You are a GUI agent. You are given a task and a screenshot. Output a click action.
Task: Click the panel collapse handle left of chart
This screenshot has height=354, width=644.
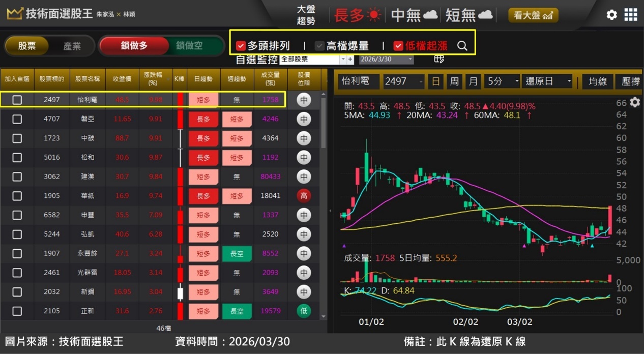(331, 211)
